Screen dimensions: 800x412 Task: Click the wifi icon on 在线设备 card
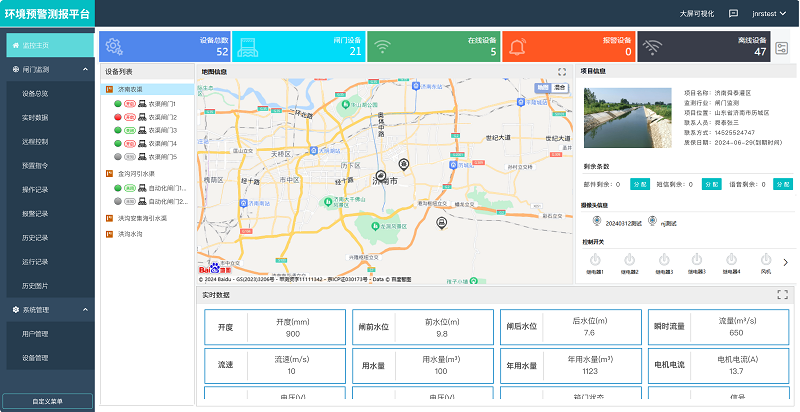click(x=382, y=47)
